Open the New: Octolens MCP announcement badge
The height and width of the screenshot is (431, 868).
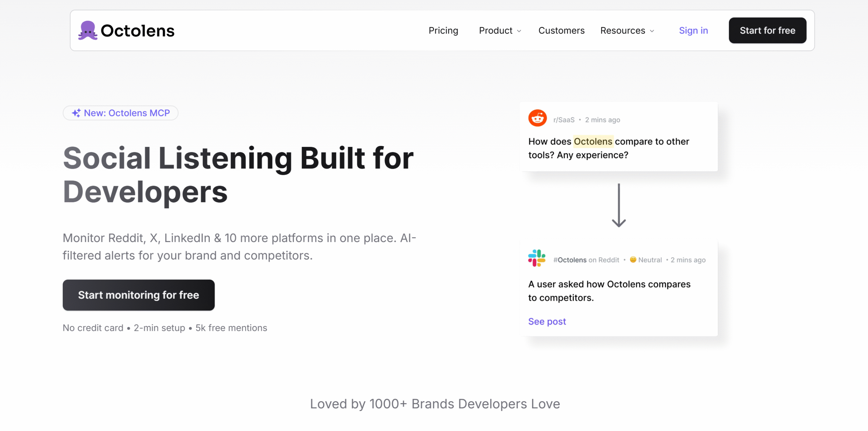[120, 113]
